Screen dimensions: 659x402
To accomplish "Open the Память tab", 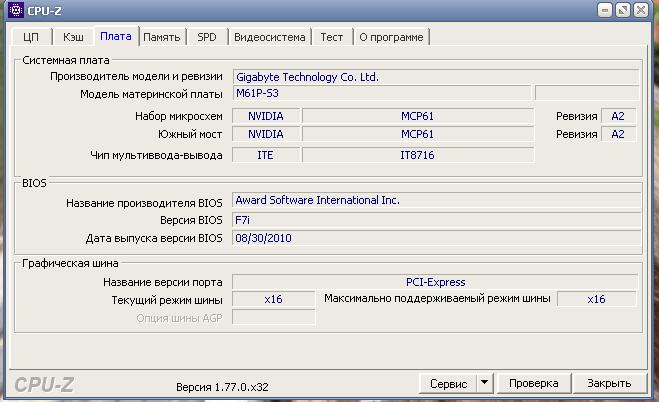I will click(x=162, y=37).
